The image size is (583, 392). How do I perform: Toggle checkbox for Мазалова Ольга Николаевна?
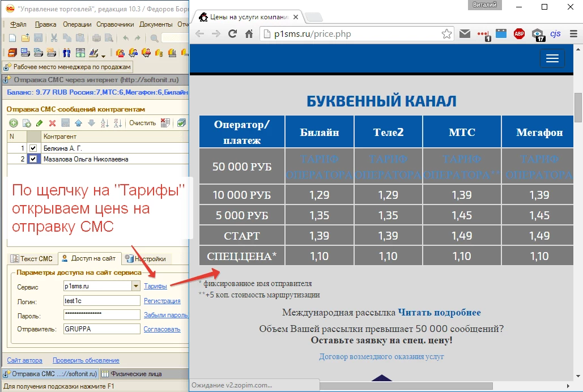33,159
